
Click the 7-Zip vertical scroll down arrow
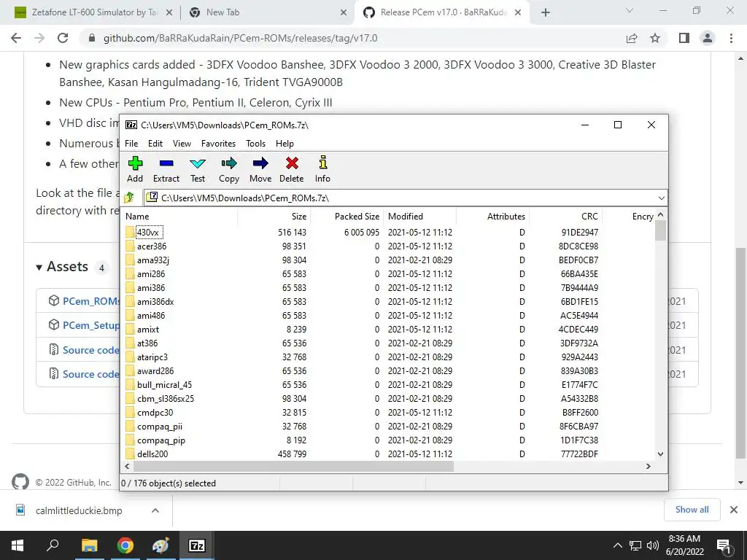(x=660, y=454)
